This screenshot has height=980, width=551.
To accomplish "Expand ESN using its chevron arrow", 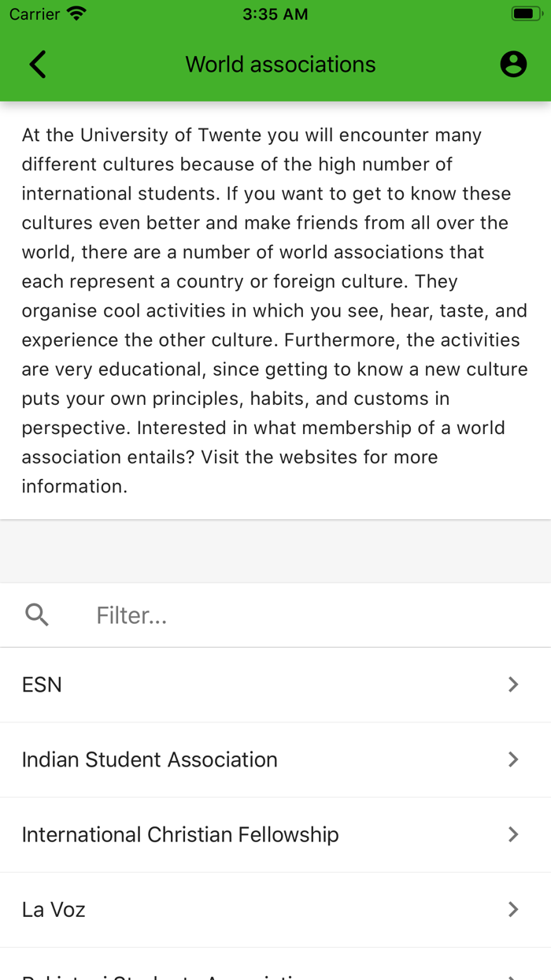I will coord(513,685).
